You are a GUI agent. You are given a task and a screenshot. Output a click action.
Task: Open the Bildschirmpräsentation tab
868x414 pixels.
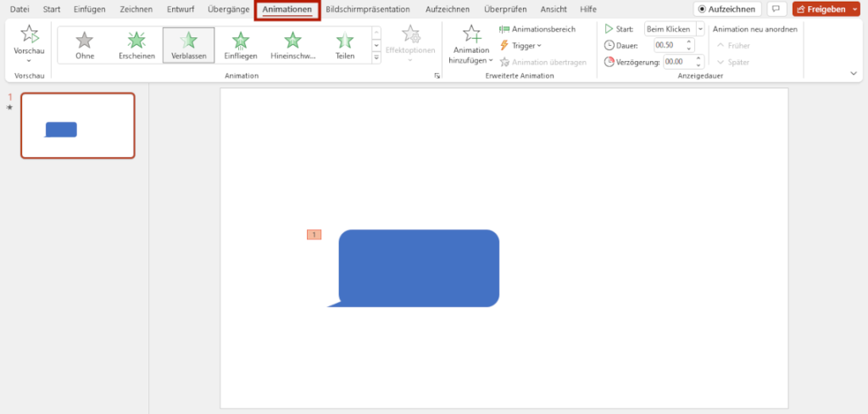tap(368, 9)
